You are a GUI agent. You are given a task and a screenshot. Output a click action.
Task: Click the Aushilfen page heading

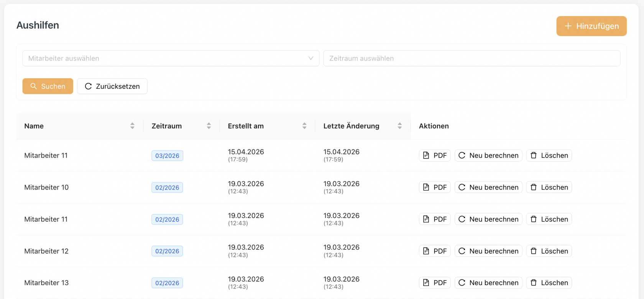(38, 25)
